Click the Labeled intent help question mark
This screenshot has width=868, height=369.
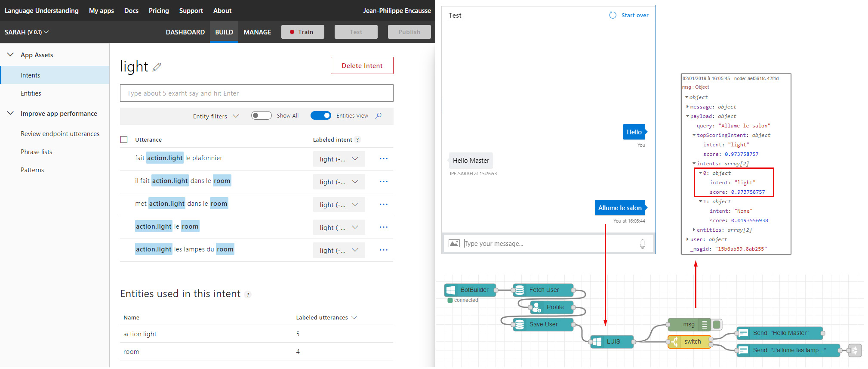point(357,140)
